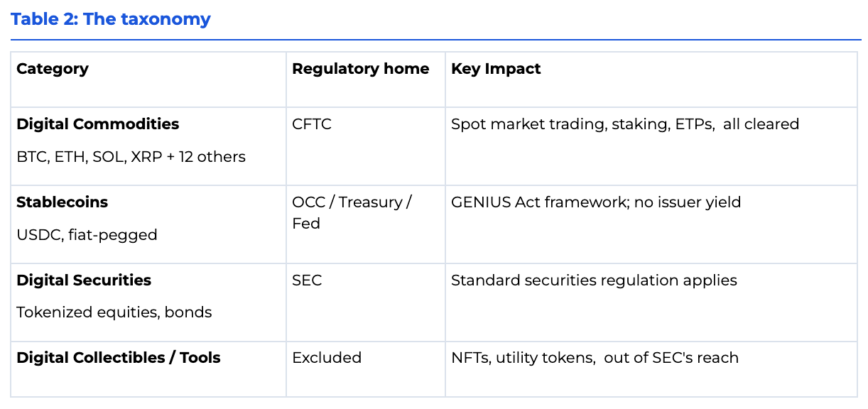The image size is (868, 409).
Task: Click the Excluded cell
Action: pyautogui.click(x=327, y=358)
